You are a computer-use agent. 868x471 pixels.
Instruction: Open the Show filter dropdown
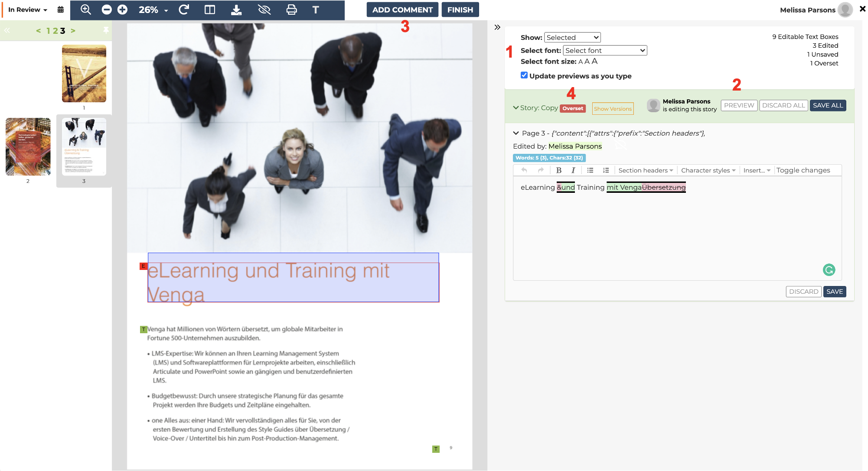click(x=572, y=37)
